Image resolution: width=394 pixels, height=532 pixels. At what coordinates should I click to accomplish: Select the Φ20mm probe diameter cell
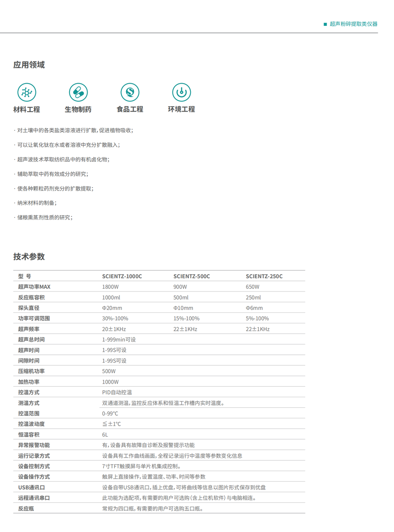[x=112, y=308]
